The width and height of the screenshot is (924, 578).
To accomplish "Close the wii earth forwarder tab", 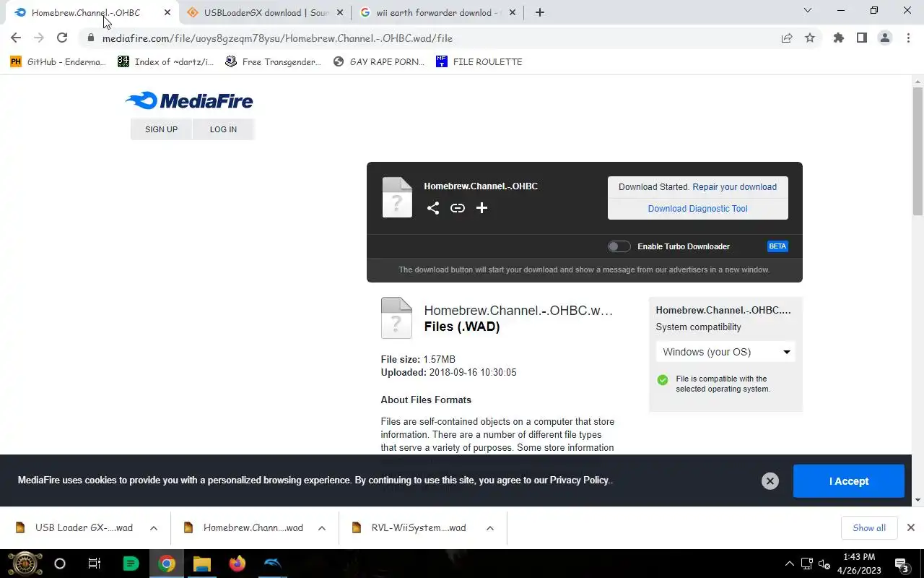I will (x=512, y=12).
